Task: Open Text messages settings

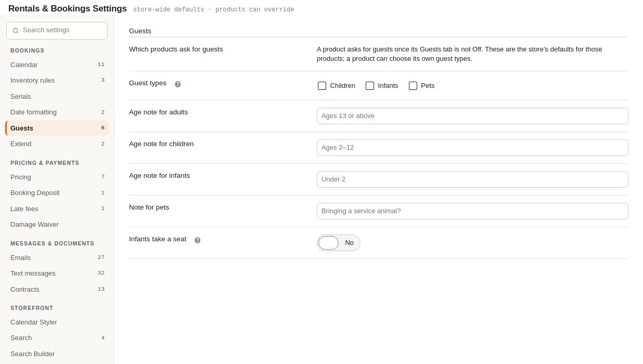Action: [57, 274]
